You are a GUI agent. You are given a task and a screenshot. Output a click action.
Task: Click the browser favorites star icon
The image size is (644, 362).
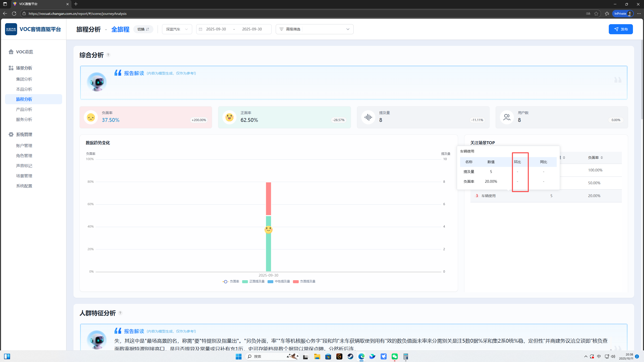[x=596, y=14]
